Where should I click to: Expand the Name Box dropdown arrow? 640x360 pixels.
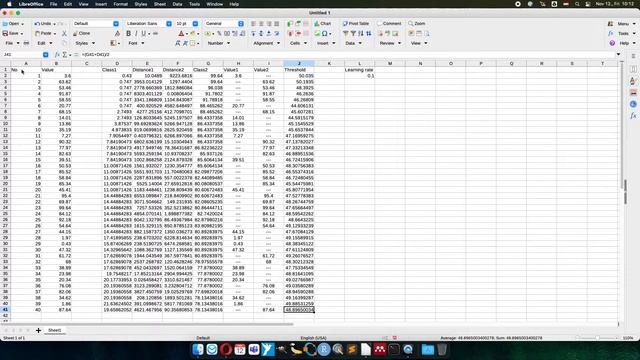click(46, 55)
